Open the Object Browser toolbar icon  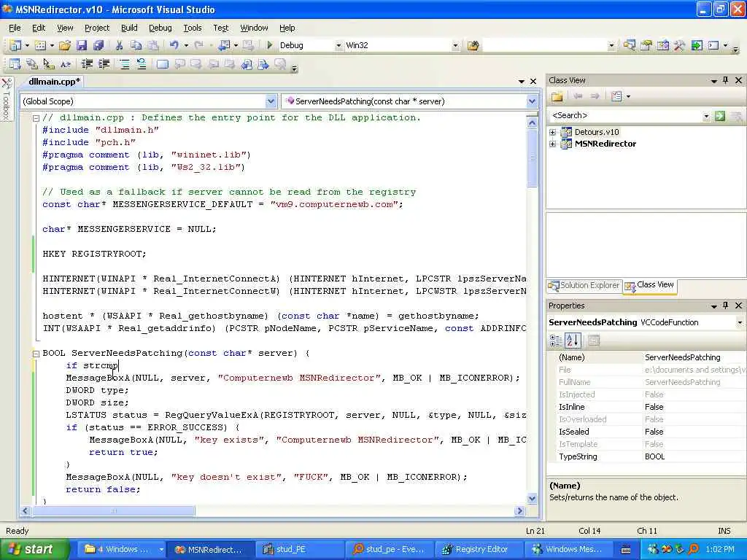tap(662, 45)
